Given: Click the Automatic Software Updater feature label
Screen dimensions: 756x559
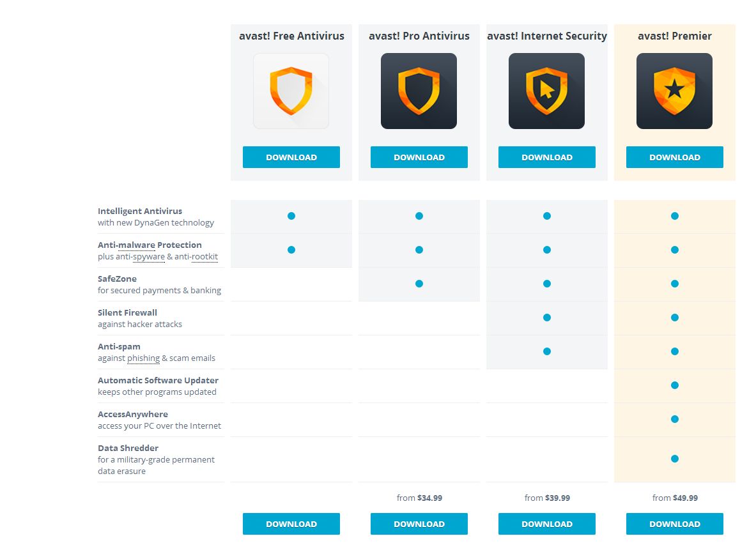Looking at the screenshot, I should click(x=158, y=381).
